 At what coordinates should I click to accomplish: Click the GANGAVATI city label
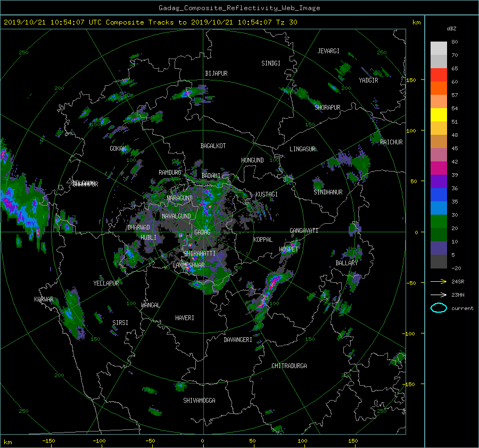pyautogui.click(x=304, y=231)
